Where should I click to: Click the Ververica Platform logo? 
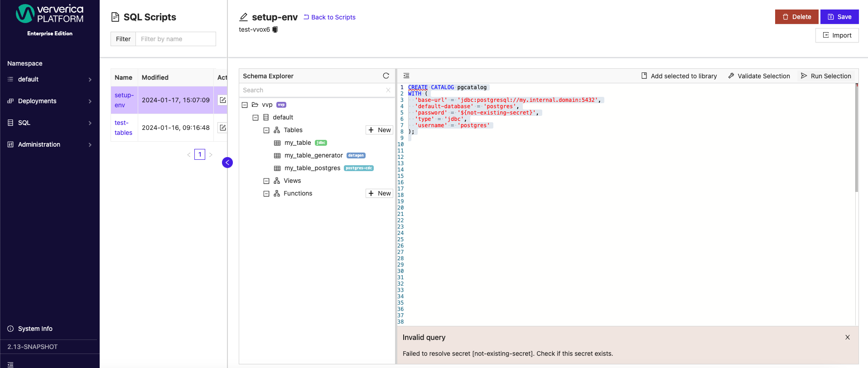point(50,14)
